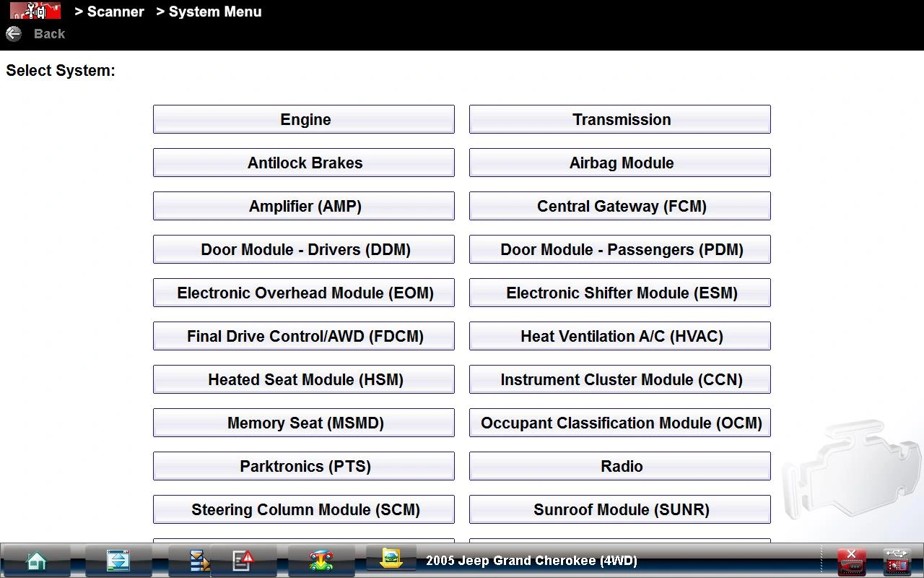Click the yellow folder vehicle icon

click(x=391, y=559)
